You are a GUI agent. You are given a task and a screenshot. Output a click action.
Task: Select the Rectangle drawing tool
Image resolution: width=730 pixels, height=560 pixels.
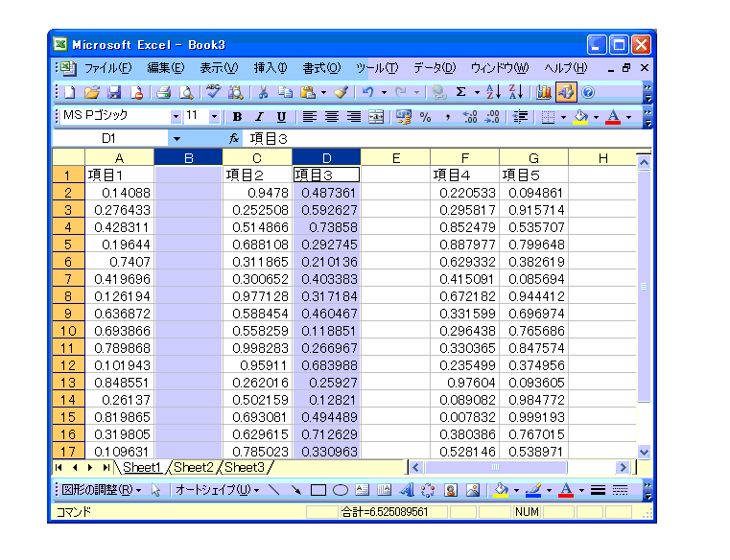[x=318, y=490]
